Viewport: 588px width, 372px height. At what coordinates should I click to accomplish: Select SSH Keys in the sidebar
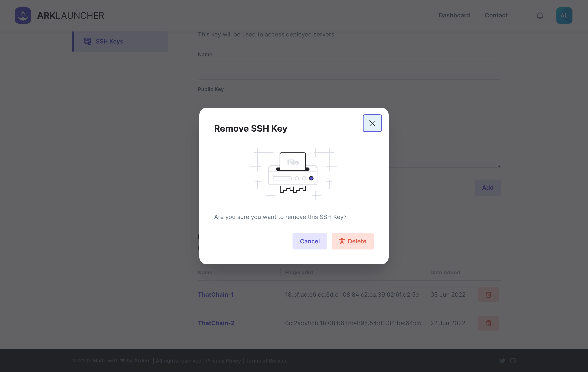pos(109,41)
